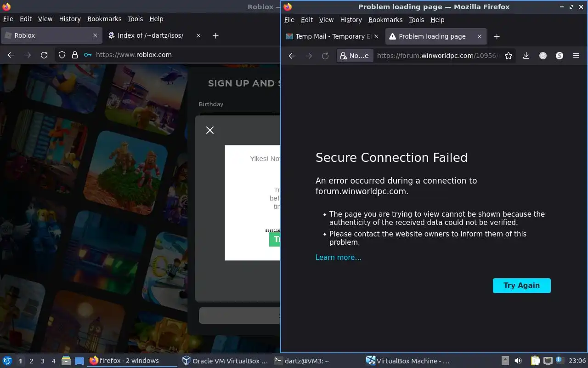Switch to VirtualBox Machine taskbar entry
Viewport: 588px width, 368px height.
409,361
